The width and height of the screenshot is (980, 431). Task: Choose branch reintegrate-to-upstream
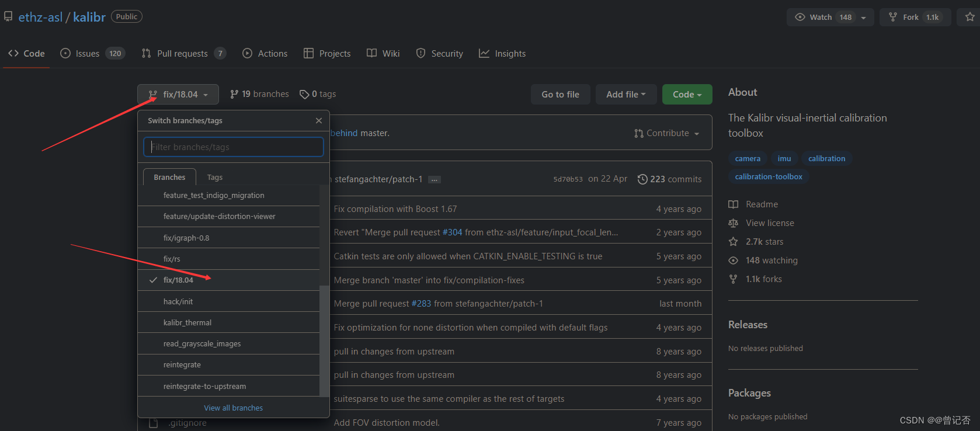tap(229, 386)
